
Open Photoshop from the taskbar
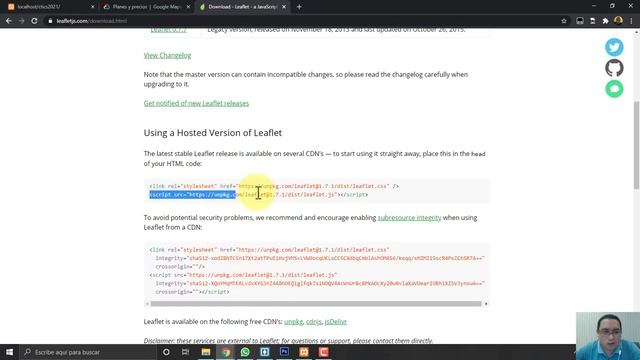(x=284, y=351)
